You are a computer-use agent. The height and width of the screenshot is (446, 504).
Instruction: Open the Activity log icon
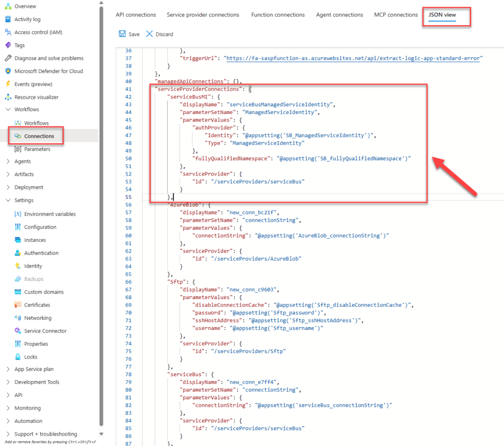[x=8, y=19]
